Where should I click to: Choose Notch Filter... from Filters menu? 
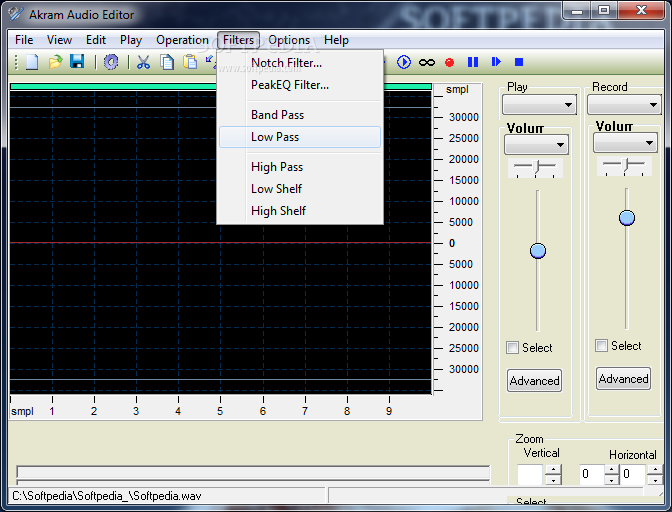(300, 63)
